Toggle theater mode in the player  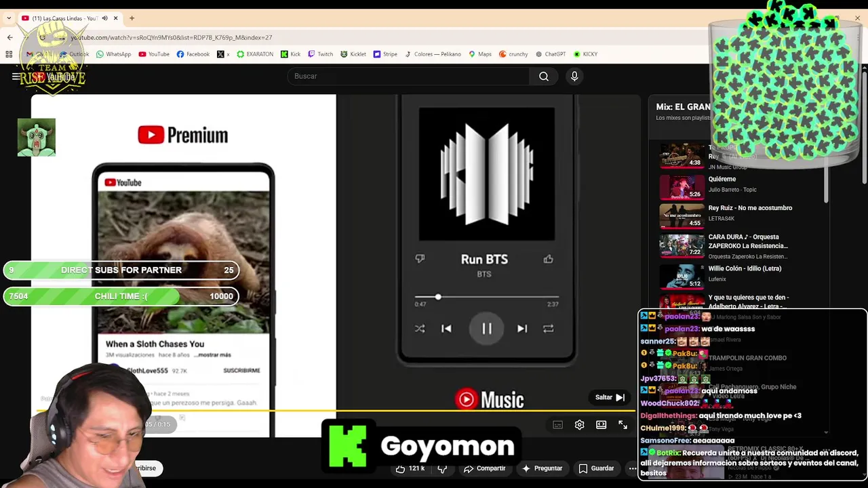click(x=601, y=425)
